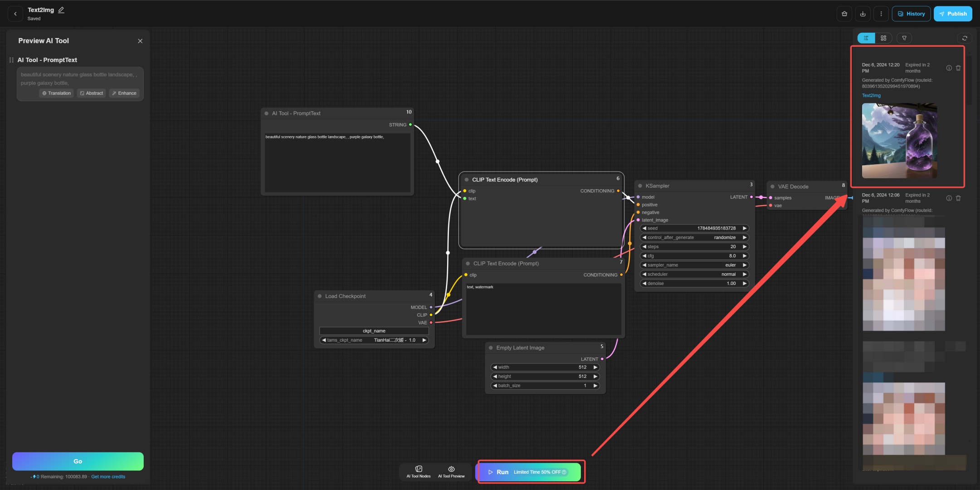Click the clear canvas broom icon

(844, 14)
